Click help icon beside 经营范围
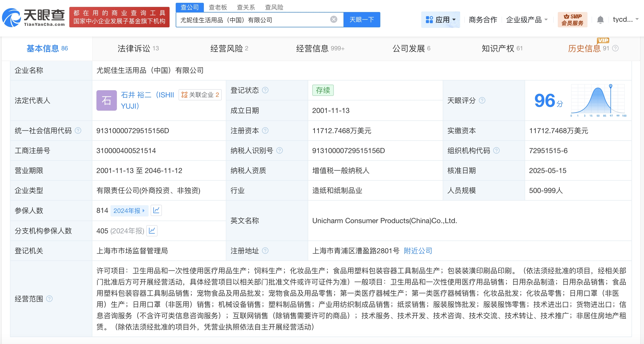 pos(49,299)
